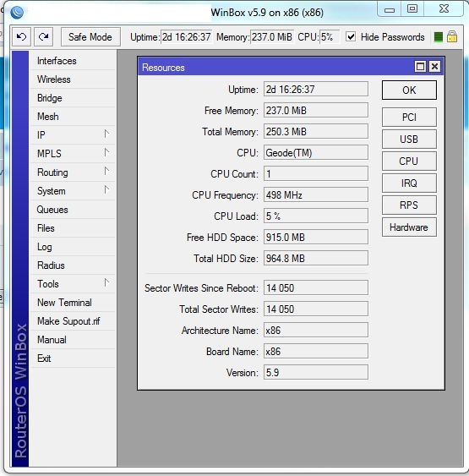
Task: Click the toolbar Memory value
Action: pos(272,37)
